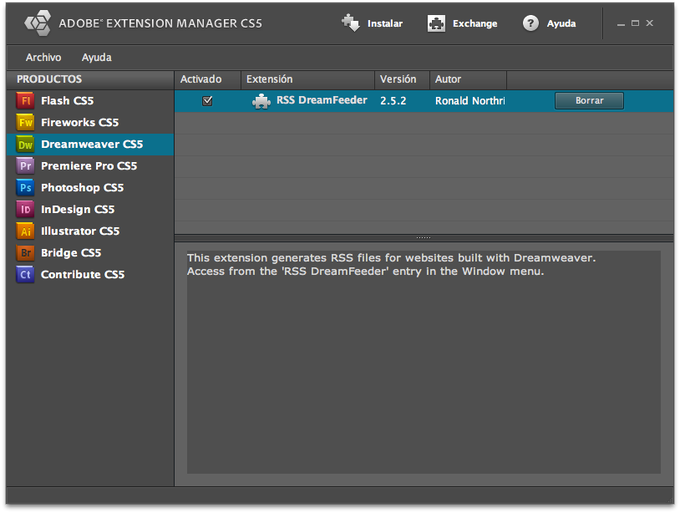Click the extension description text area
Screen dimensions: 680x513
click(x=423, y=362)
